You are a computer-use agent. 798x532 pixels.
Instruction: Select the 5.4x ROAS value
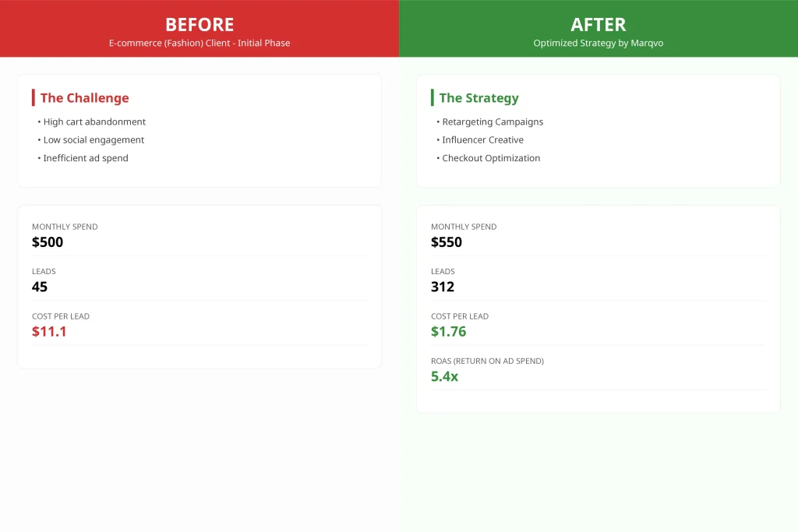(444, 376)
